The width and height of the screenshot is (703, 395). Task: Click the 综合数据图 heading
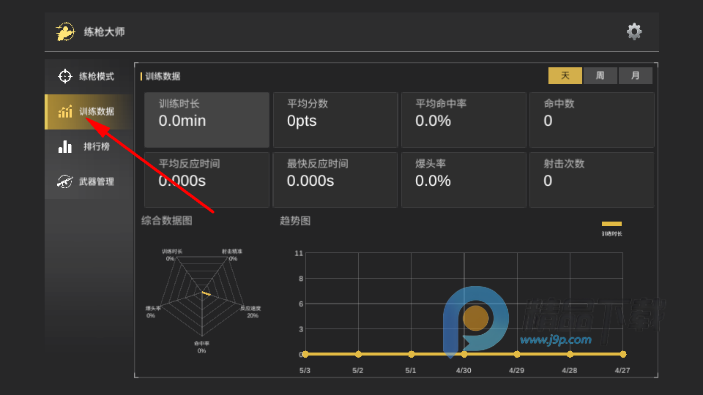pyautogui.click(x=167, y=221)
